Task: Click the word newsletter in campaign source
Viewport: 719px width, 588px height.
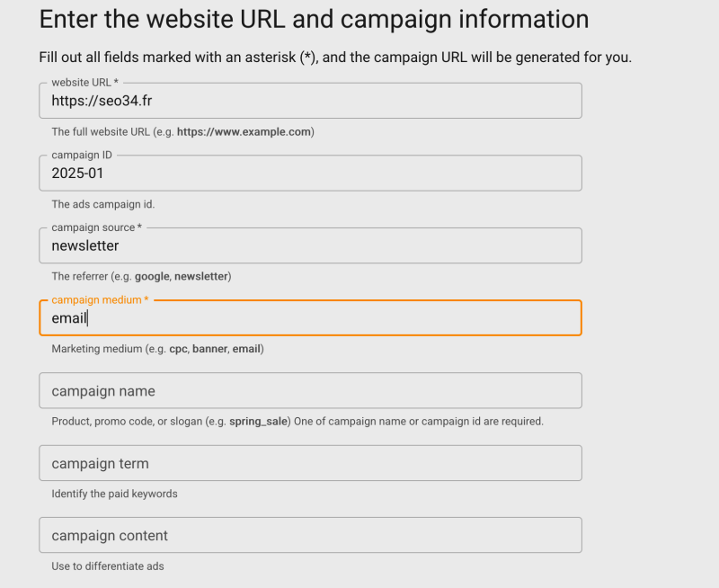Action: click(87, 246)
